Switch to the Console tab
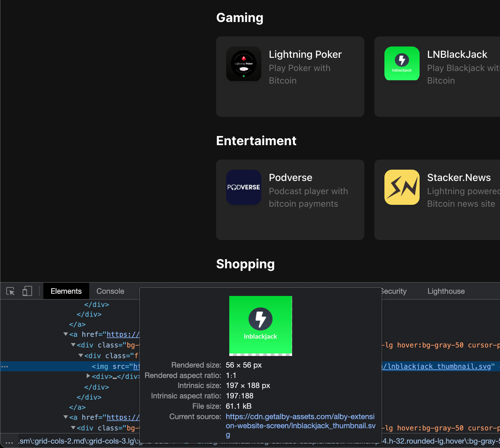This screenshot has width=500, height=448. pos(110,291)
